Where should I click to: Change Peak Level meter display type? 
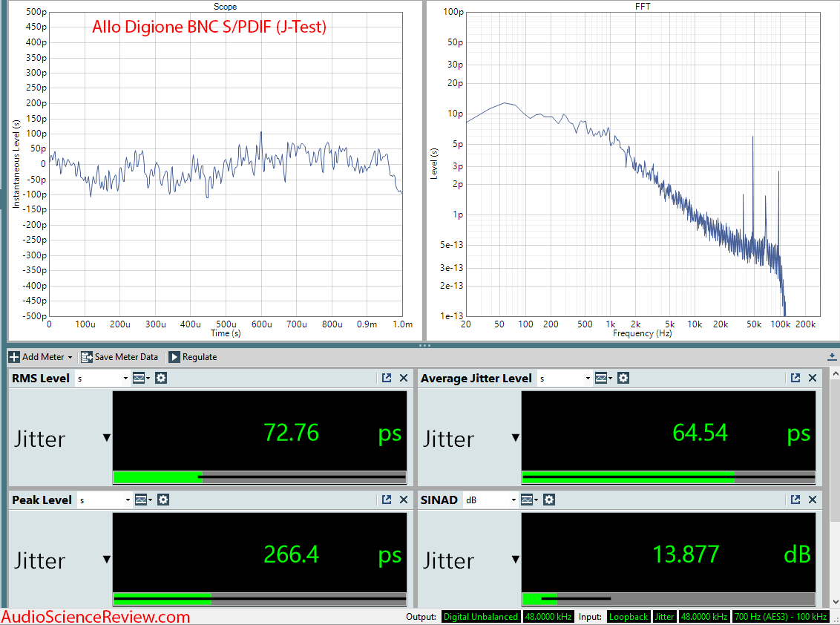pos(143,500)
